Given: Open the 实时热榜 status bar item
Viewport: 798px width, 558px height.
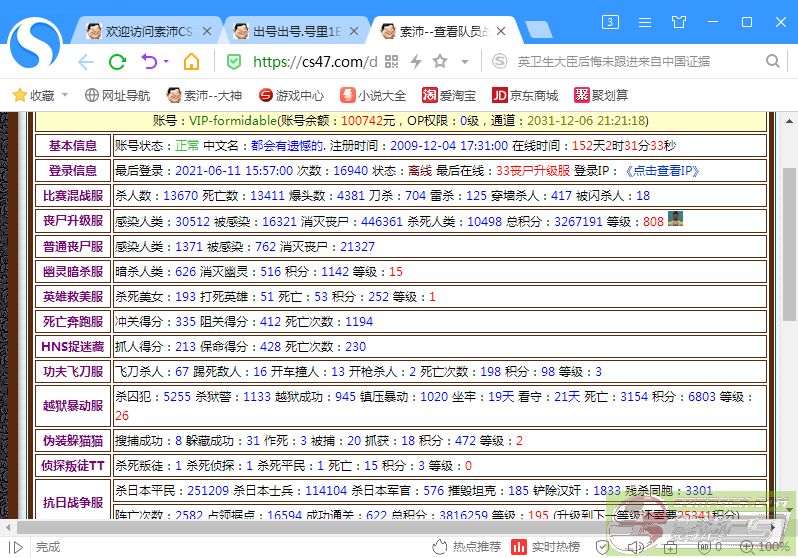Looking at the screenshot, I should click(546, 547).
